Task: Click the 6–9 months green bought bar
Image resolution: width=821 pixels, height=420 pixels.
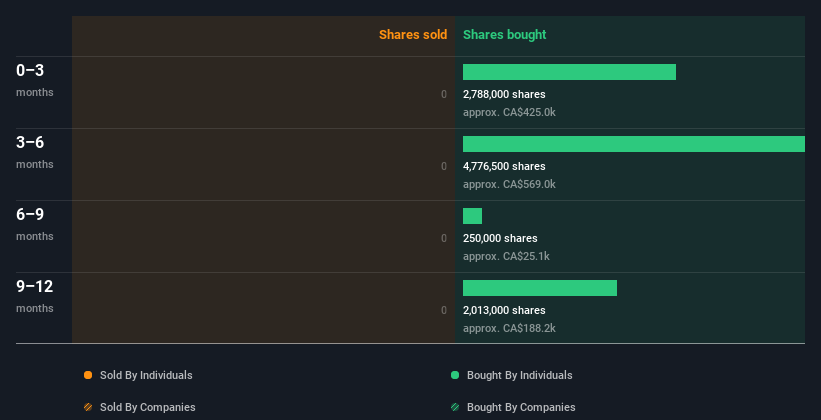Action: point(472,216)
